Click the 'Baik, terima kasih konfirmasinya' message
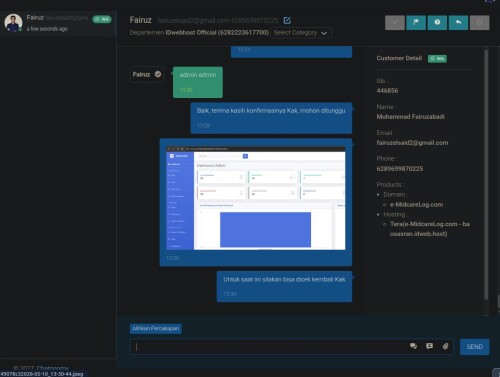 (x=271, y=118)
